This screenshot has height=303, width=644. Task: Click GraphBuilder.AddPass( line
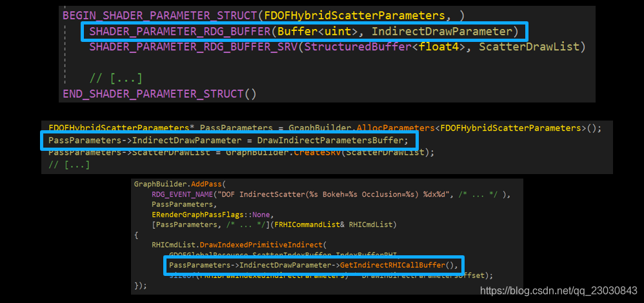(180, 184)
